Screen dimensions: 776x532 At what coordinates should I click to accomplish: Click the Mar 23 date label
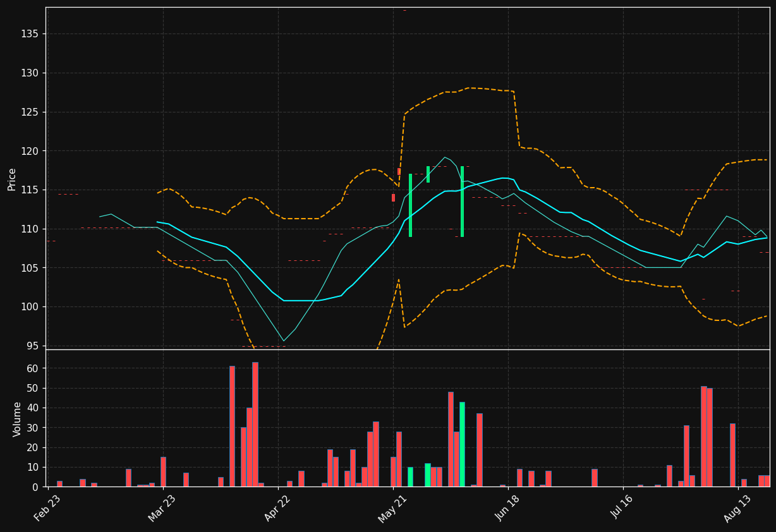coord(162,509)
